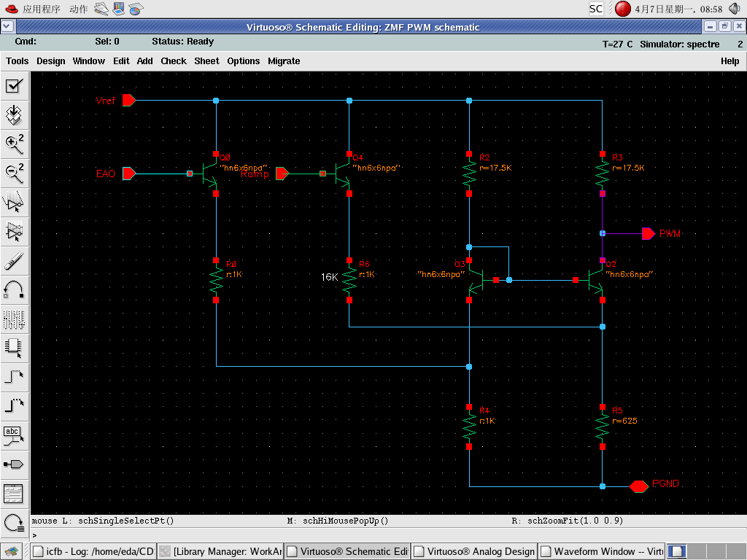Screen dimensions: 747x560
Task: Click the Undo arrow icon
Action: [x=14, y=289]
